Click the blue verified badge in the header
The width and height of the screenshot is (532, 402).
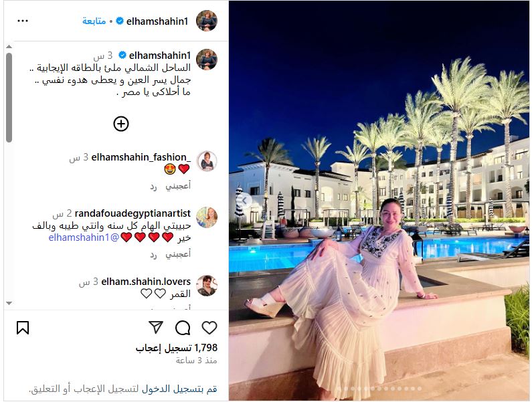click(120, 21)
